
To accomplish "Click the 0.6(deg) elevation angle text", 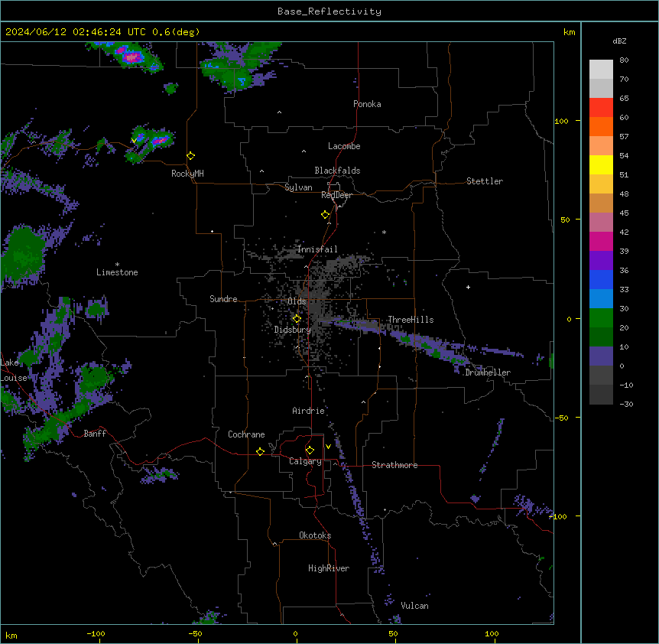I will pyautogui.click(x=176, y=32).
